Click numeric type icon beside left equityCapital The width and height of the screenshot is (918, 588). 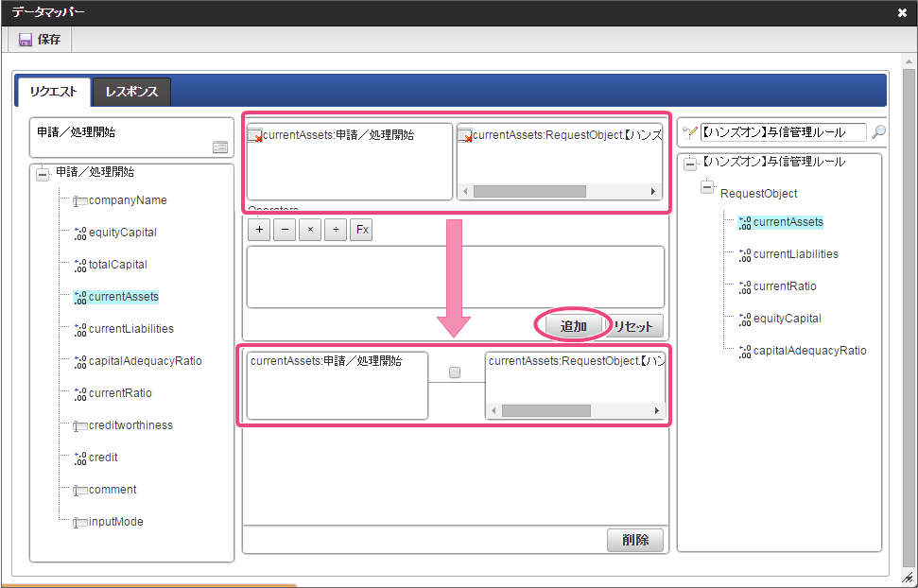click(80, 233)
